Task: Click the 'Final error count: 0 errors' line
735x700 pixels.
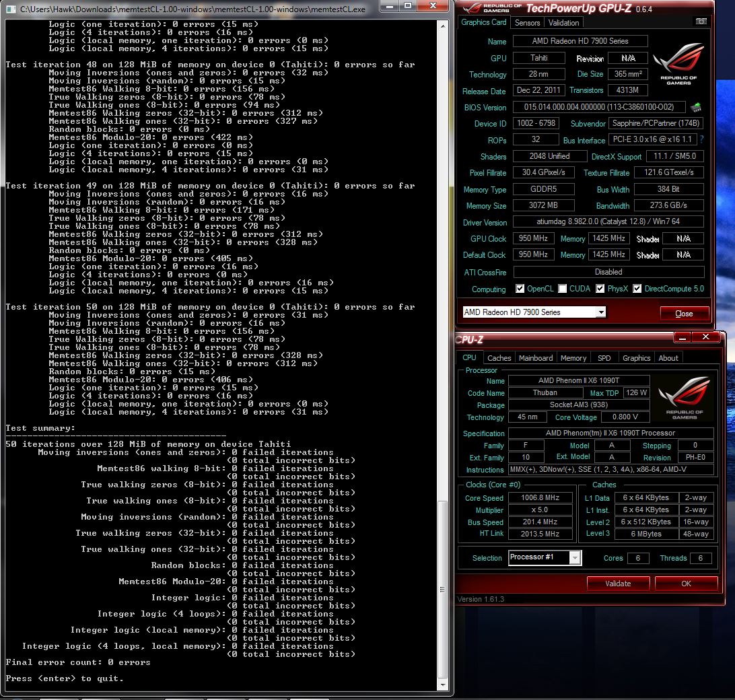Action: click(x=78, y=662)
